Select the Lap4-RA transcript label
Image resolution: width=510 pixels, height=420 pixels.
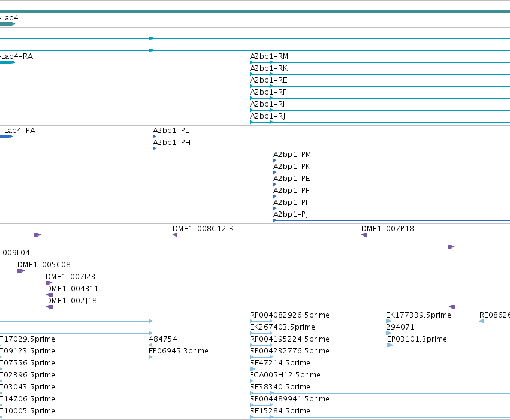click(17, 56)
